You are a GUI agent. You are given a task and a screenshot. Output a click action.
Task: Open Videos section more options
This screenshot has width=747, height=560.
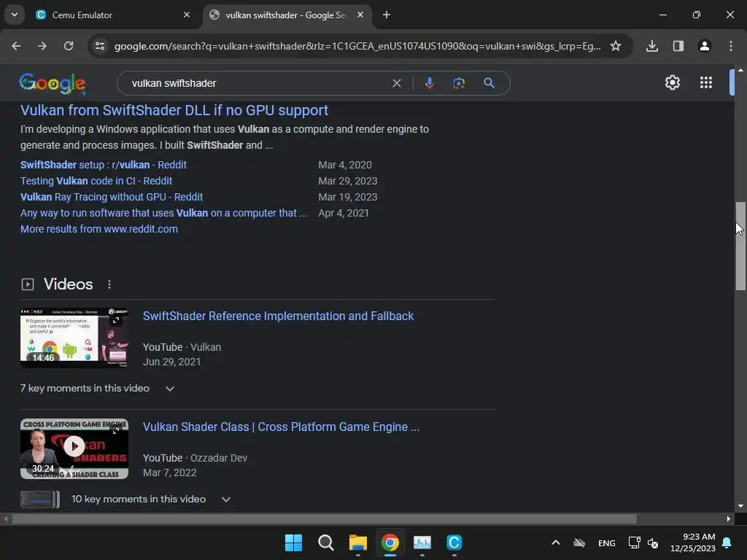109,284
